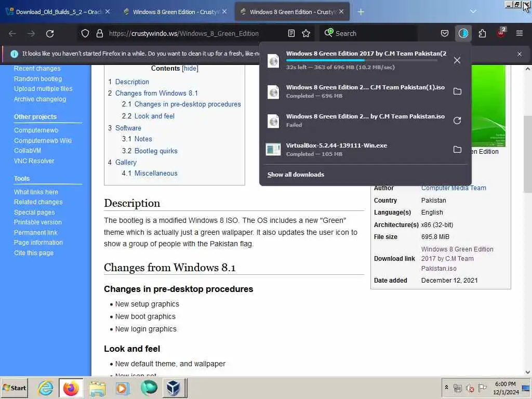The width and height of the screenshot is (532, 399).
Task: Click the uBlock extension icon with badge
Action: pos(501,33)
